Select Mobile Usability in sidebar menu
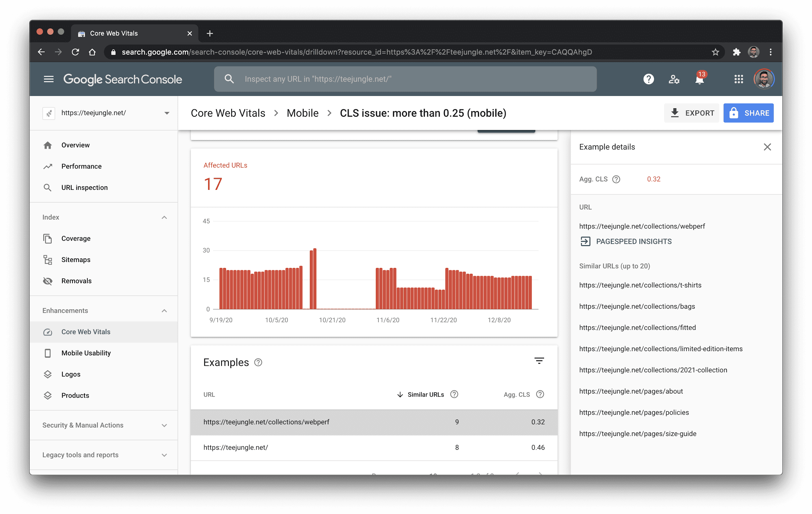The height and width of the screenshot is (514, 812). 86,353
